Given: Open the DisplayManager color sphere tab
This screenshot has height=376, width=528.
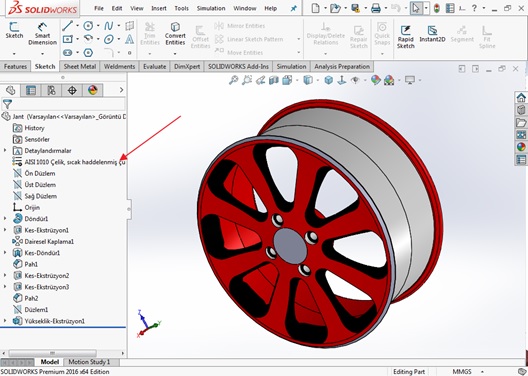Looking at the screenshot, I should (93, 90).
